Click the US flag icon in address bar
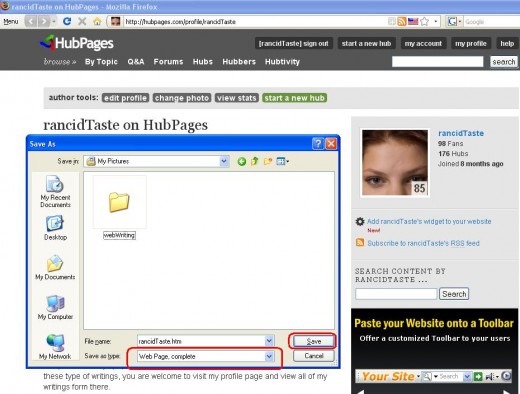This screenshot has height=394, width=520. (413, 22)
